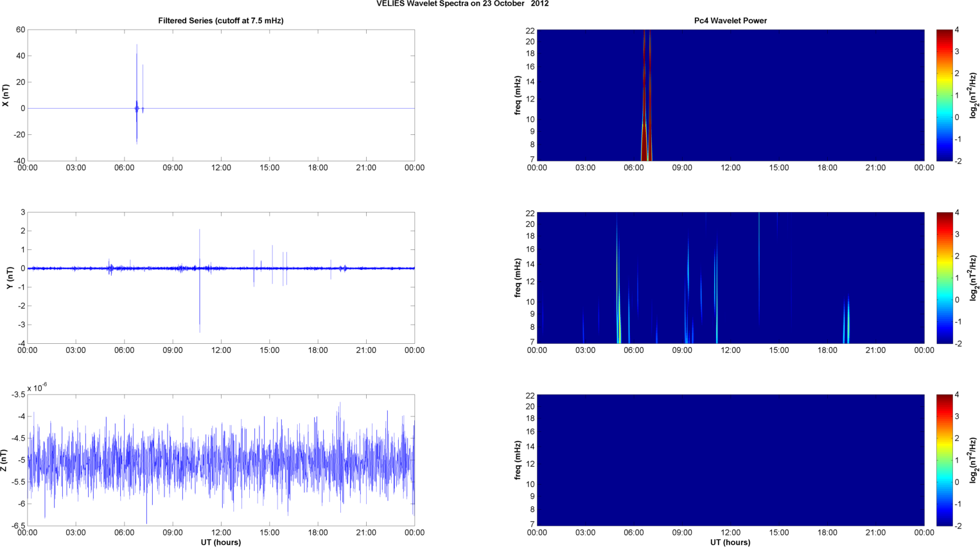Image resolution: width=980 pixels, height=547 pixels.
Task: Click the Y (nT) axis label
Action: (10, 278)
